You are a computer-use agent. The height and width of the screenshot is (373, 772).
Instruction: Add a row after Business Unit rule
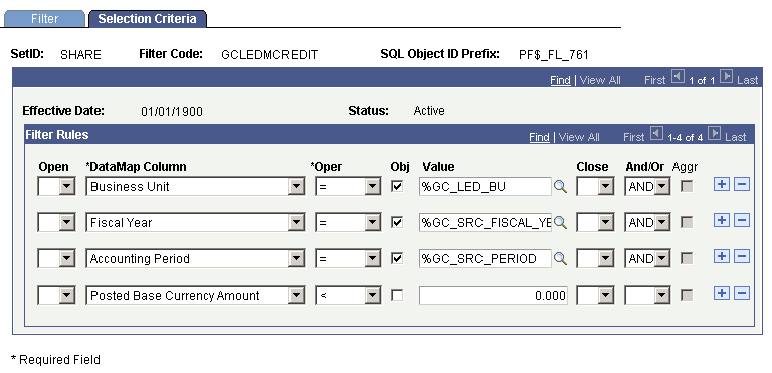(721, 185)
